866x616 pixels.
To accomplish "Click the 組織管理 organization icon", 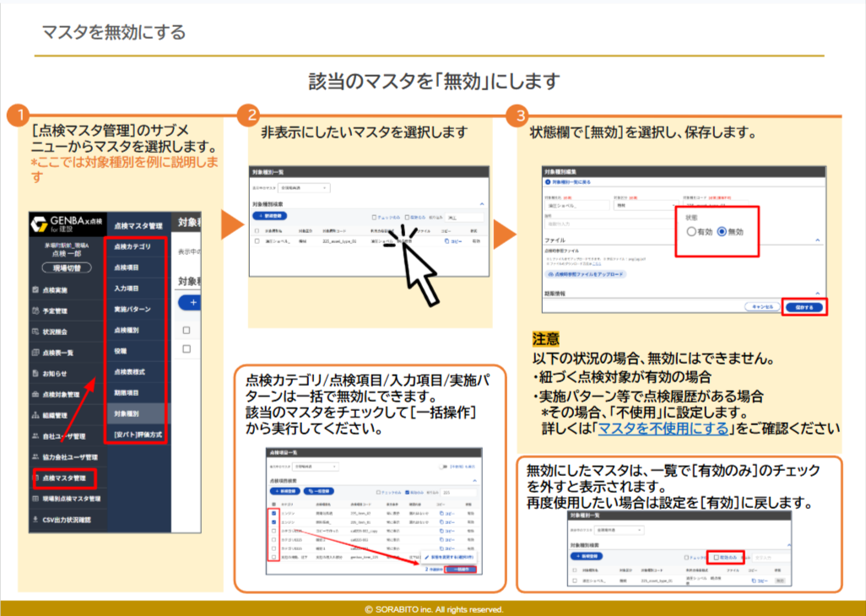I will coord(35,415).
